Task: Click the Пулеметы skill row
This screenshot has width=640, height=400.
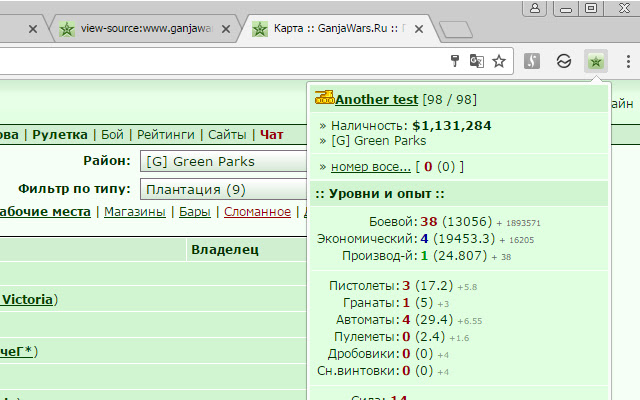Action: tap(402, 337)
